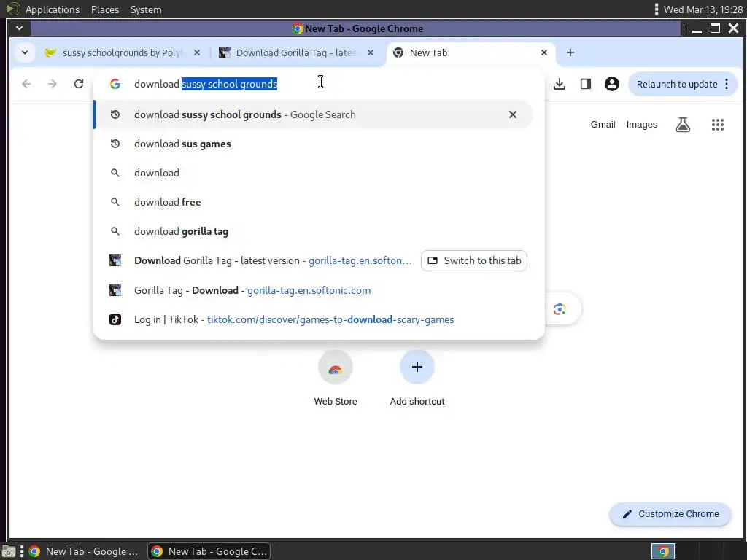Open the Google apps grid icon

[x=718, y=124]
